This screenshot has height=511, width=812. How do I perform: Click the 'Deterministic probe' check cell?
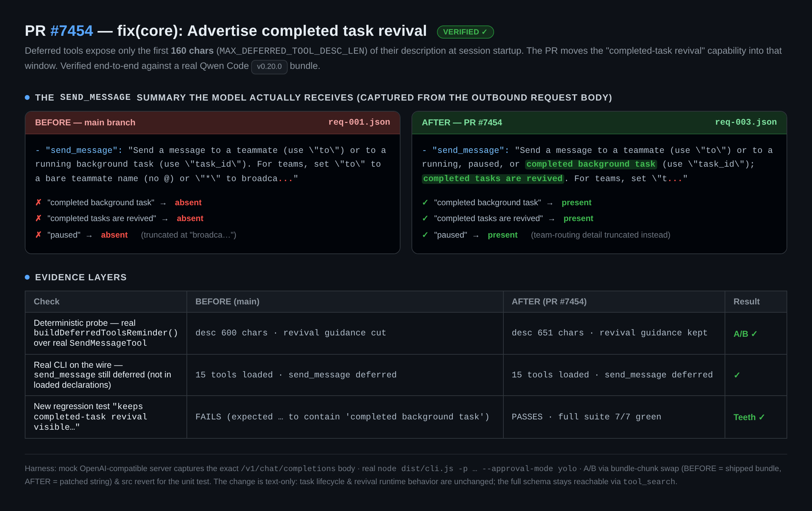point(106,333)
